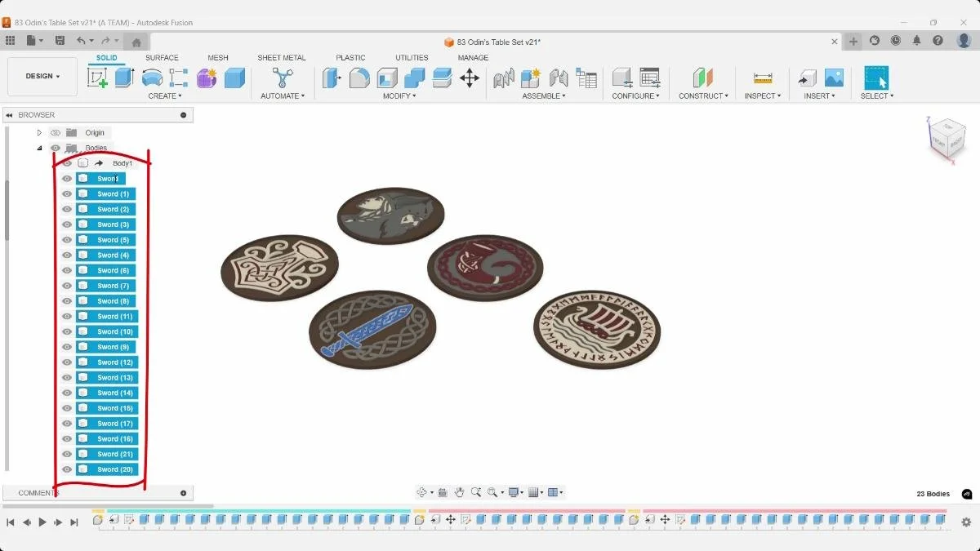This screenshot has width=980, height=551.
Task: Select the Create Sketch tool
Action: coord(98,78)
